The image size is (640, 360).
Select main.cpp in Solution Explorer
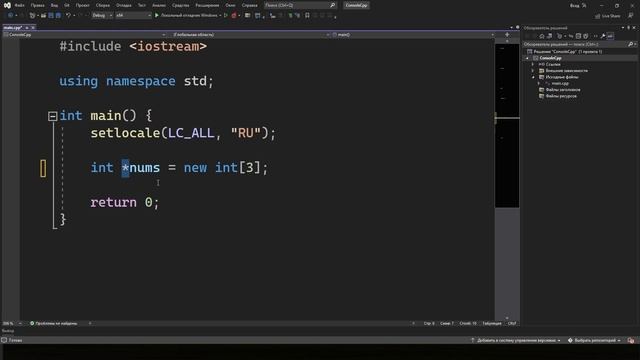(560, 83)
